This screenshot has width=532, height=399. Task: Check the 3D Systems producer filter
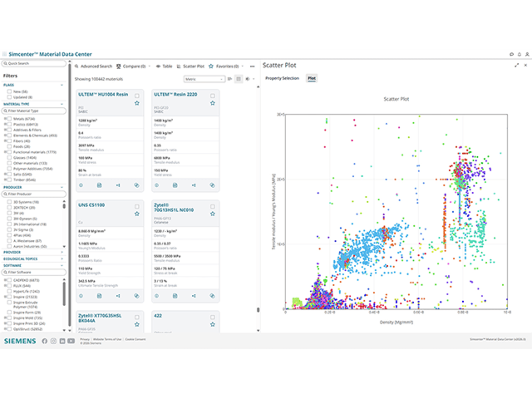(9, 202)
